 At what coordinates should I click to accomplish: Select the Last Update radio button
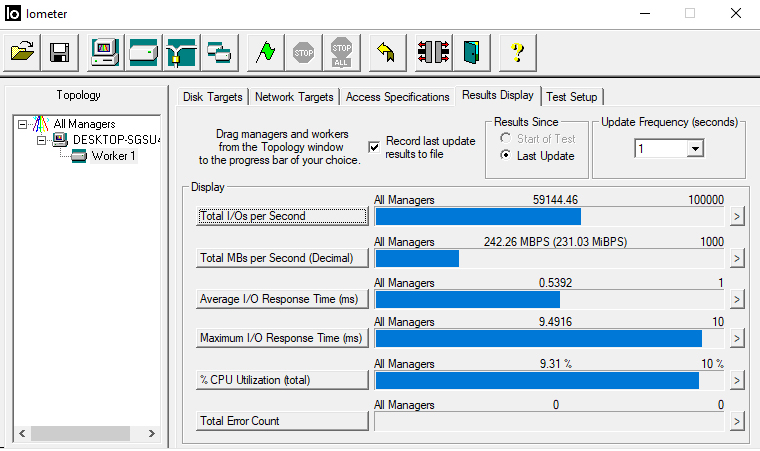pos(506,156)
